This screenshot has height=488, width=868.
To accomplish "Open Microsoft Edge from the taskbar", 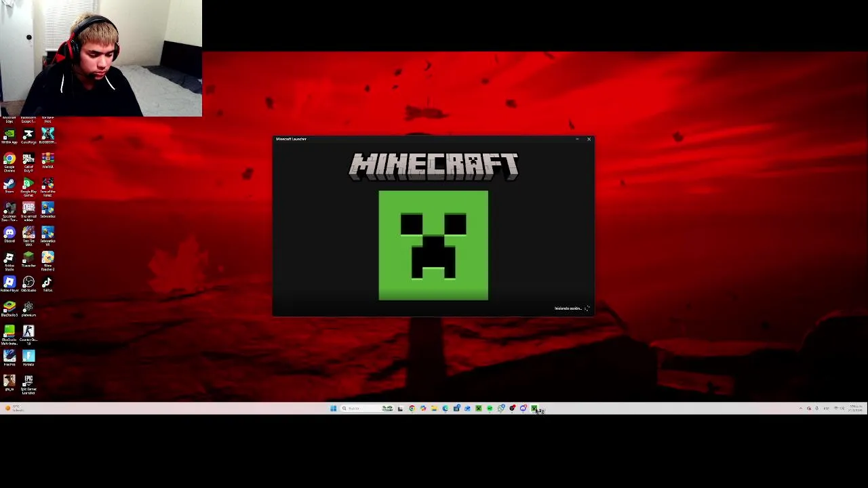I will (x=445, y=408).
